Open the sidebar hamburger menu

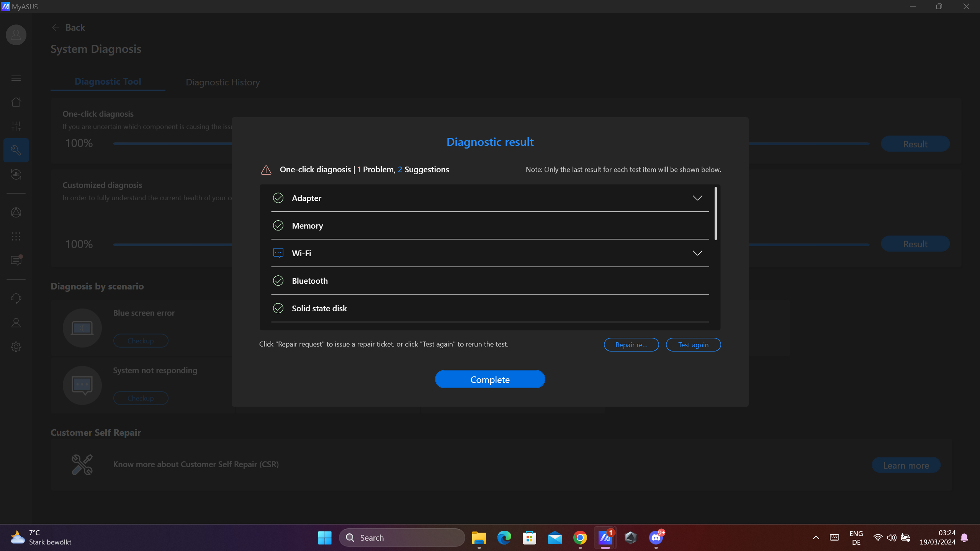(16, 78)
